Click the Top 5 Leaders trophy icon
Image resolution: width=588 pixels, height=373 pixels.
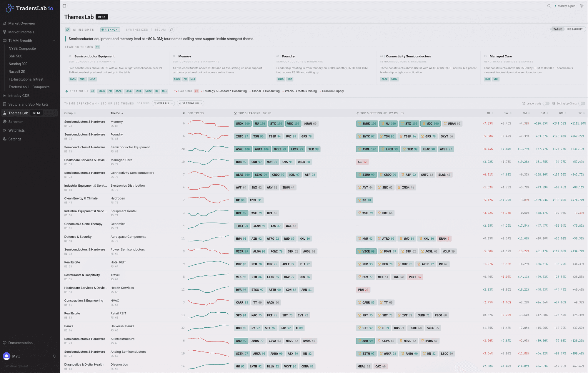pyautogui.click(x=235, y=113)
